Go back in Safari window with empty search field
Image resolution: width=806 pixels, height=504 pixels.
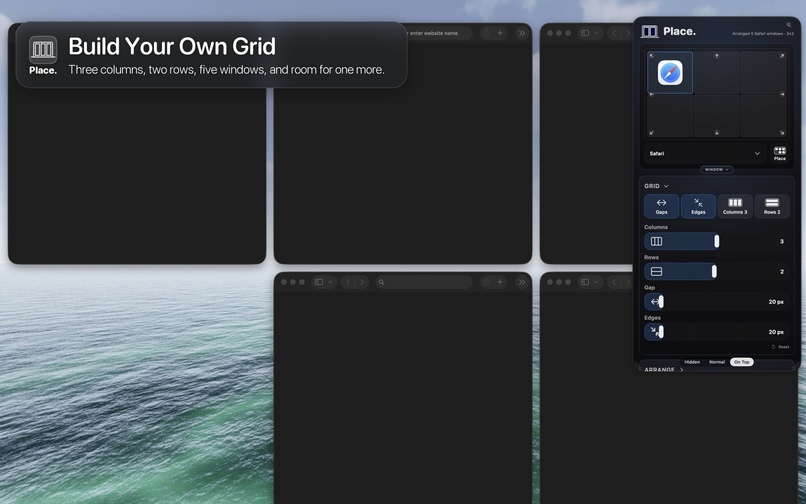(348, 282)
